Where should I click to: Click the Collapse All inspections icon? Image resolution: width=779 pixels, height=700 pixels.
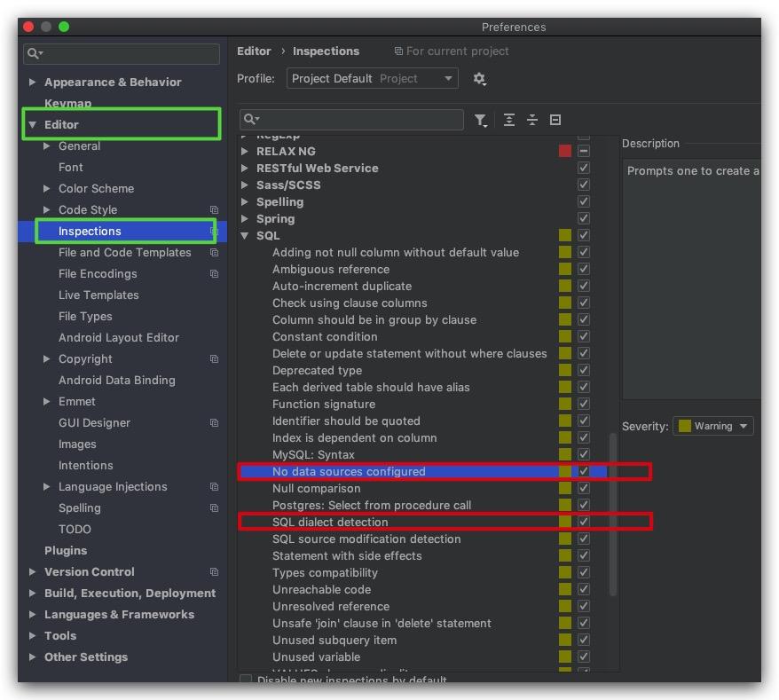532,121
